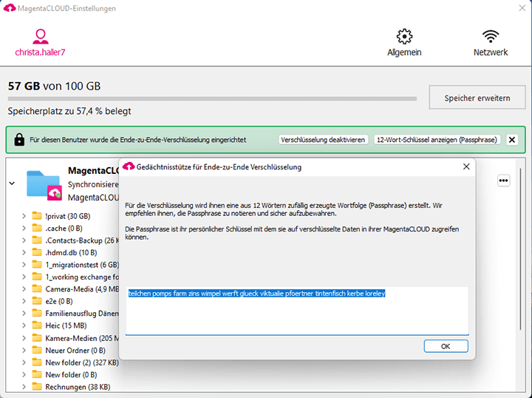Click the .cache folder icon
Viewport: 532px width, 398px height.
(37, 228)
